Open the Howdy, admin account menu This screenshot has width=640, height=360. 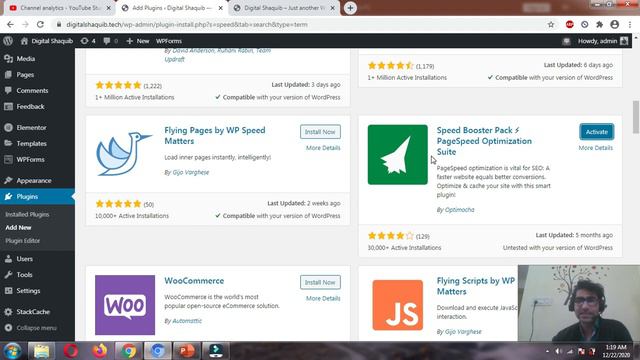[603, 41]
